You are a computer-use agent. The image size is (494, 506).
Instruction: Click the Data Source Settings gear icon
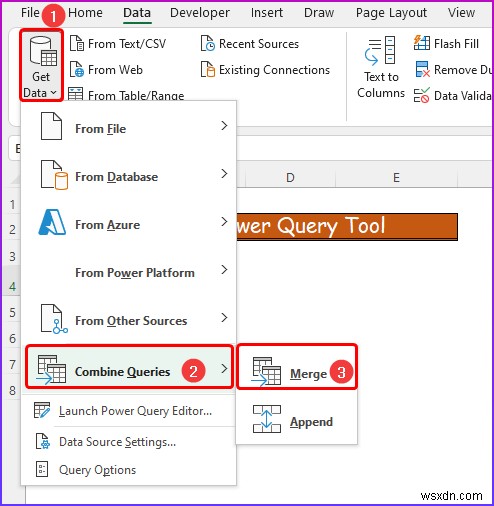pos(43,441)
